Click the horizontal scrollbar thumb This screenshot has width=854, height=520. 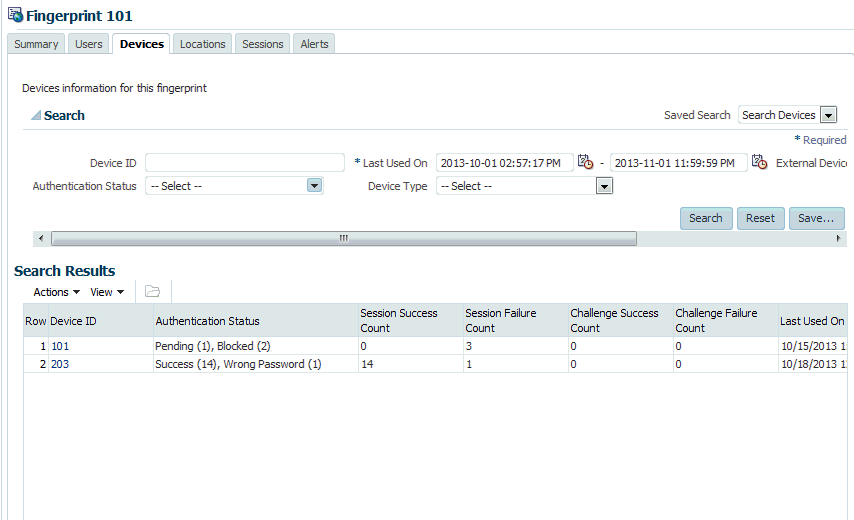coord(344,238)
